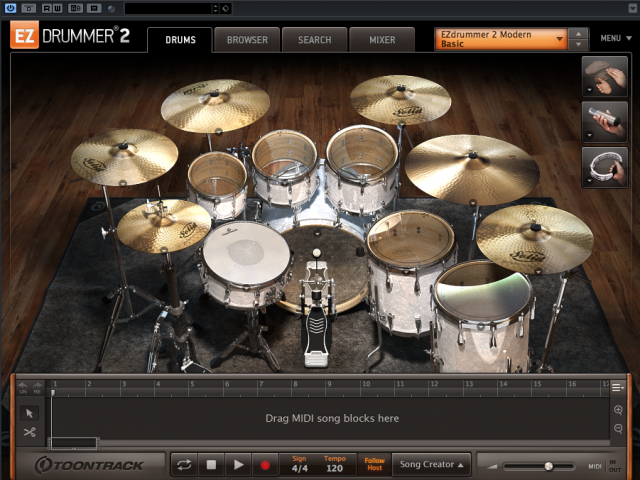This screenshot has width=640, height=480.
Task: Zoom out the song track
Action: [x=618, y=428]
